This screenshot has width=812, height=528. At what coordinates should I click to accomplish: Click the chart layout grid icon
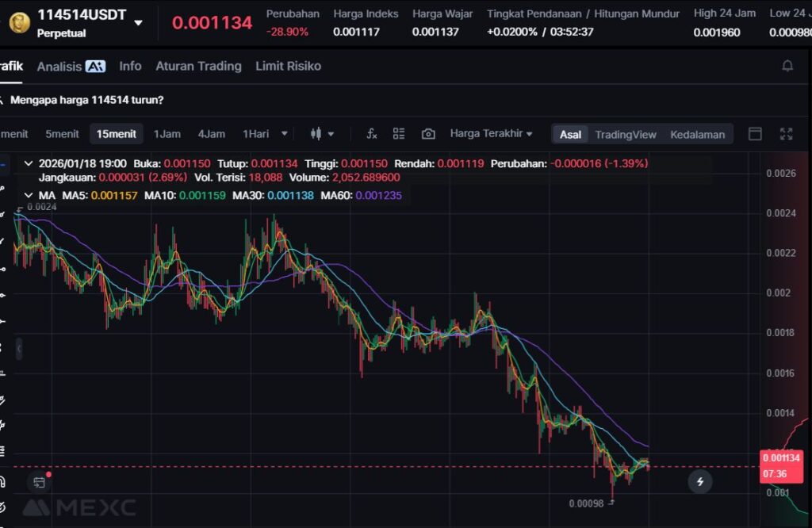point(399,134)
